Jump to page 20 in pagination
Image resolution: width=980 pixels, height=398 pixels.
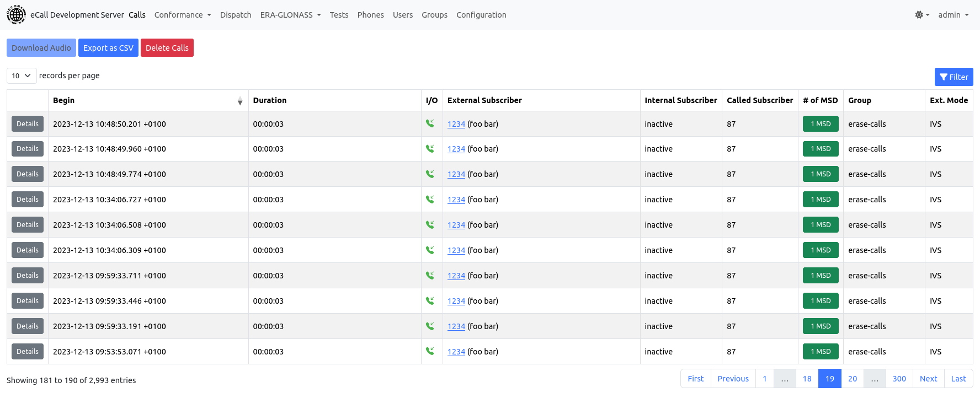[x=852, y=379]
